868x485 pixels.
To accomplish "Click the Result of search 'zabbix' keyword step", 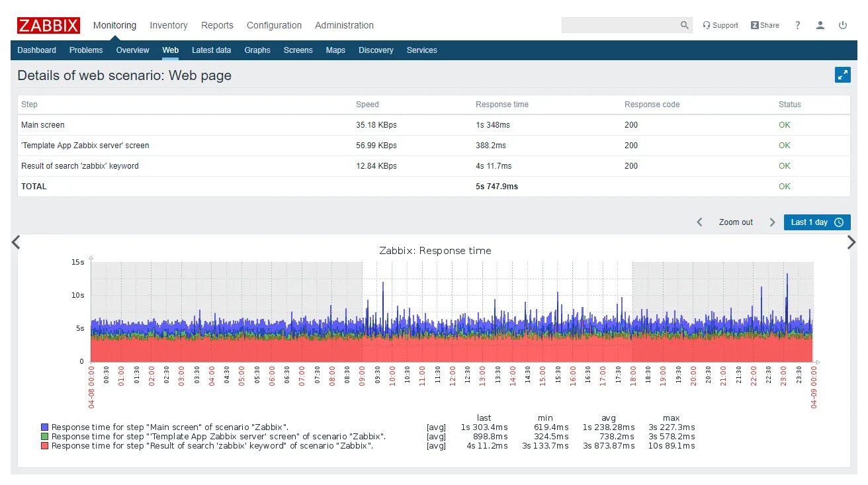I will [80, 166].
